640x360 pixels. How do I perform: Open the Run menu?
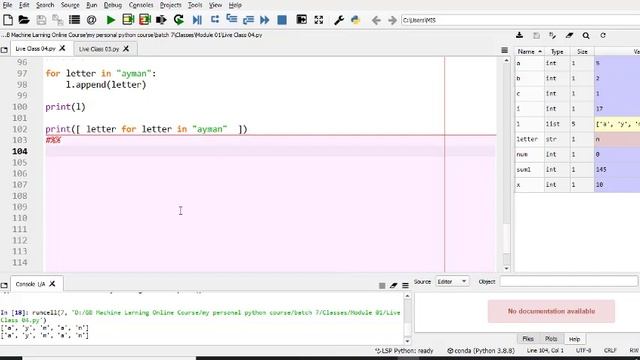click(x=91, y=5)
